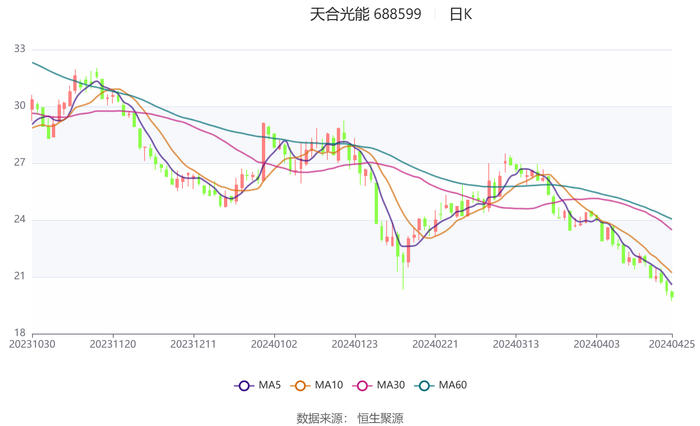Click the purple MA5 legend circle marker
The image size is (700, 426).
click(243, 385)
